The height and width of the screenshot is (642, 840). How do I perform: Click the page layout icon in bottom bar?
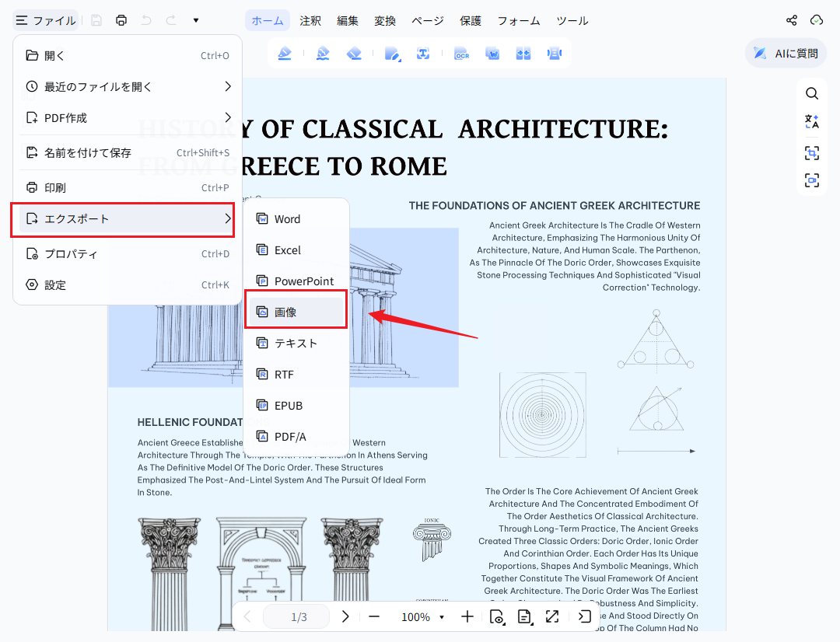pyautogui.click(x=525, y=617)
